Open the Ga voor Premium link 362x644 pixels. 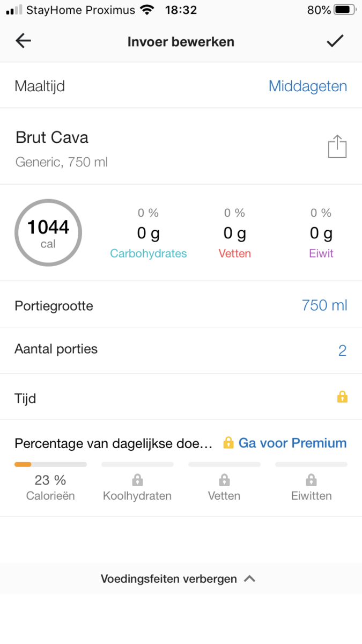[292, 443]
